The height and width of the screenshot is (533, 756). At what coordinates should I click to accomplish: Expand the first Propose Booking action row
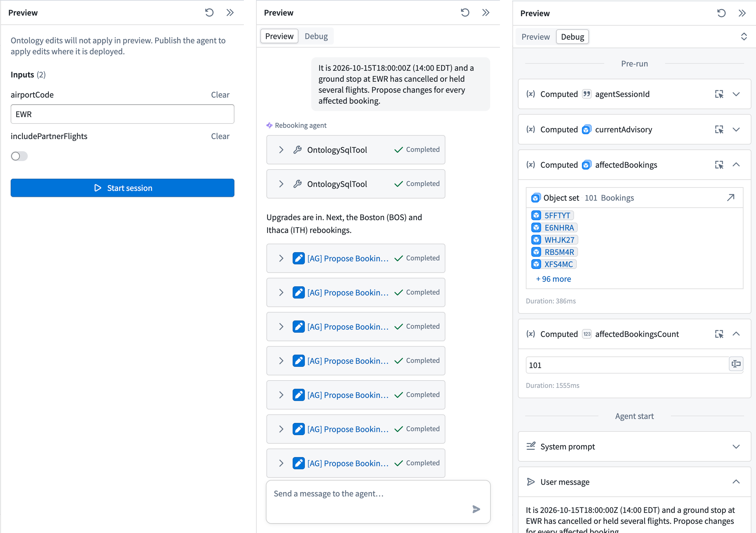pyautogui.click(x=281, y=258)
